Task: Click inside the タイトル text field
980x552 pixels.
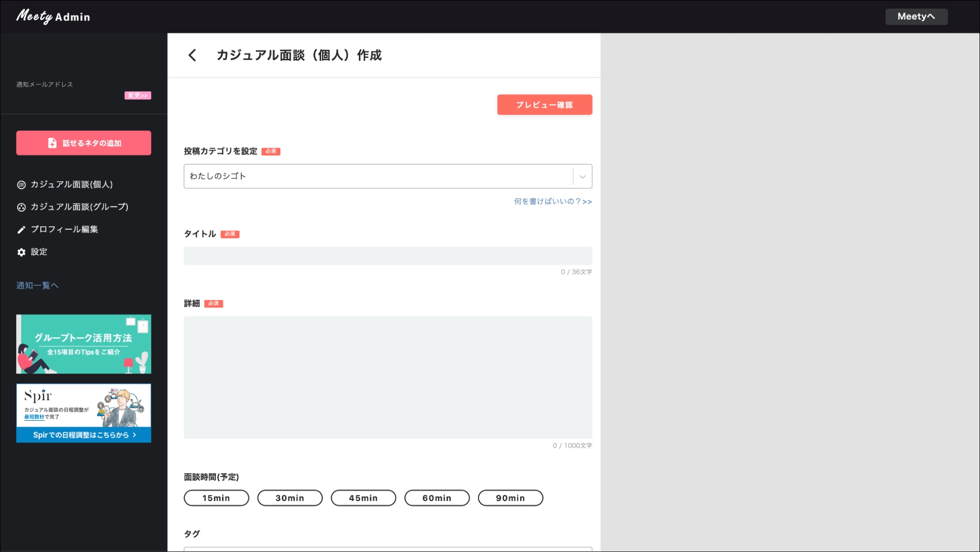Action: point(388,255)
